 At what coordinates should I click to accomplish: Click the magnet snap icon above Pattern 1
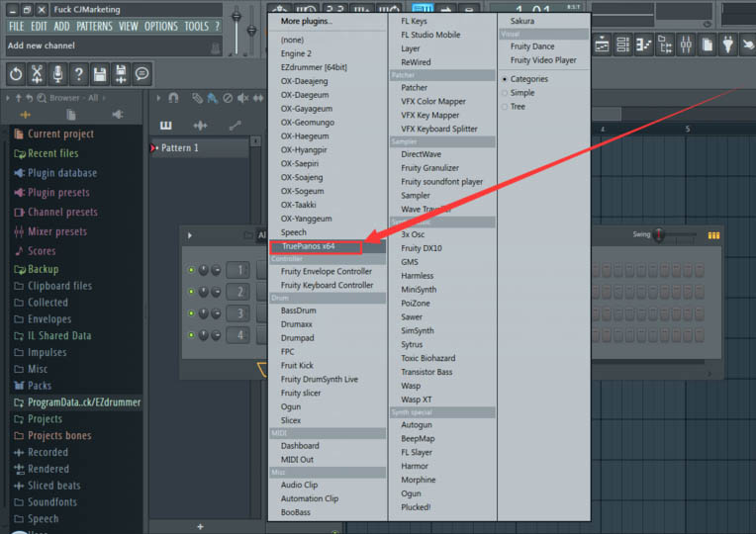[x=173, y=98]
